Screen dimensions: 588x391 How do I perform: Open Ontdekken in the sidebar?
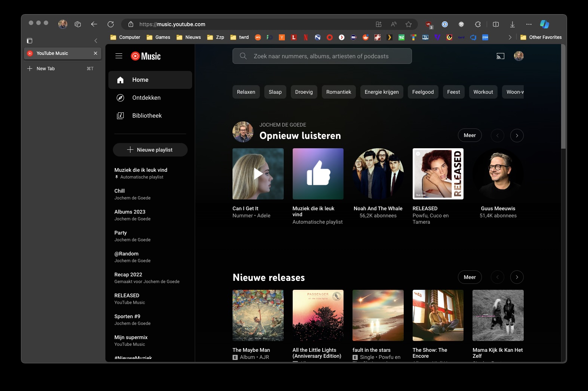(x=150, y=98)
